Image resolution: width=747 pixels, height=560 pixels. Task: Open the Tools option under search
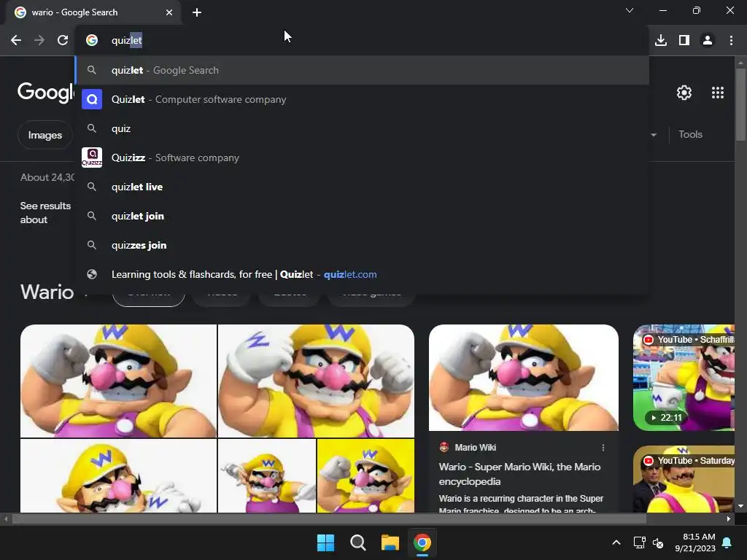click(690, 134)
